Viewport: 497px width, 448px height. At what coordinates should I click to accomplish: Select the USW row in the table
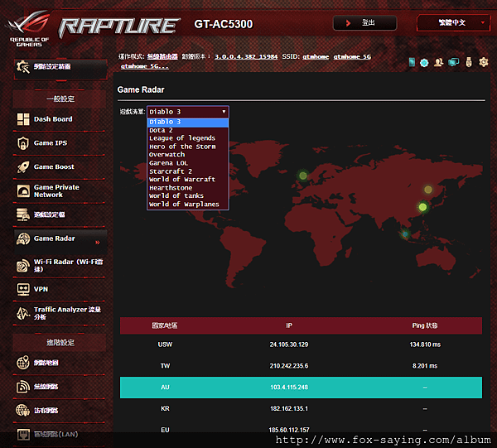point(301,344)
